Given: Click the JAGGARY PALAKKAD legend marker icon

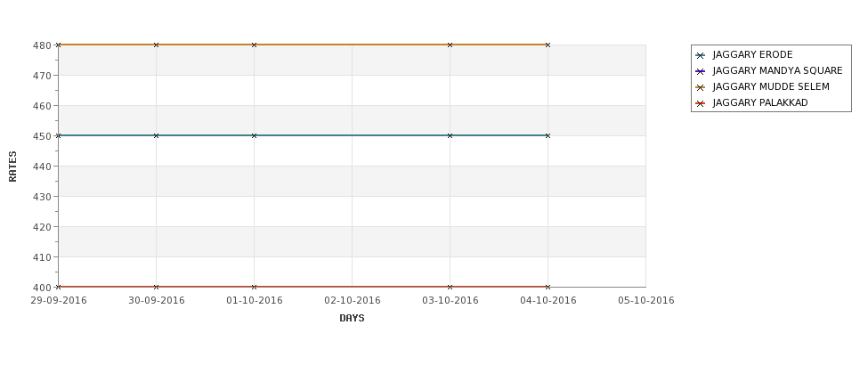Looking at the screenshot, I should [x=700, y=103].
